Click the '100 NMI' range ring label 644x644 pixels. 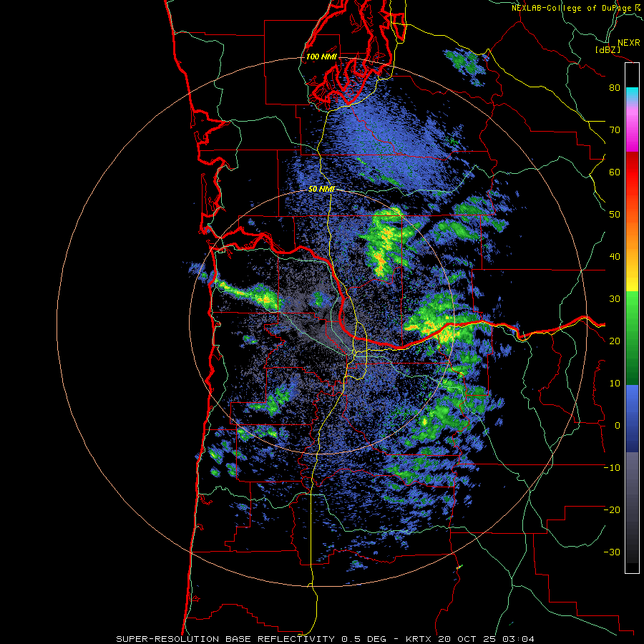pos(321,57)
